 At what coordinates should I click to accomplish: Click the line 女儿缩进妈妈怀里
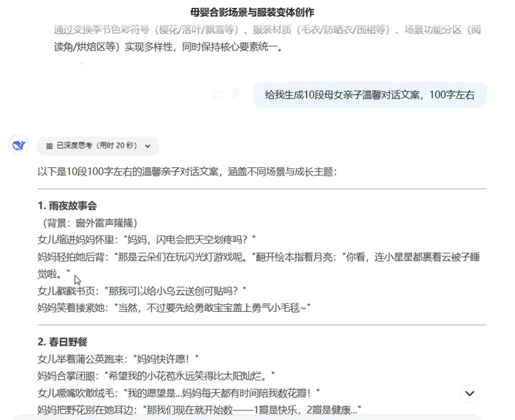coord(146,240)
